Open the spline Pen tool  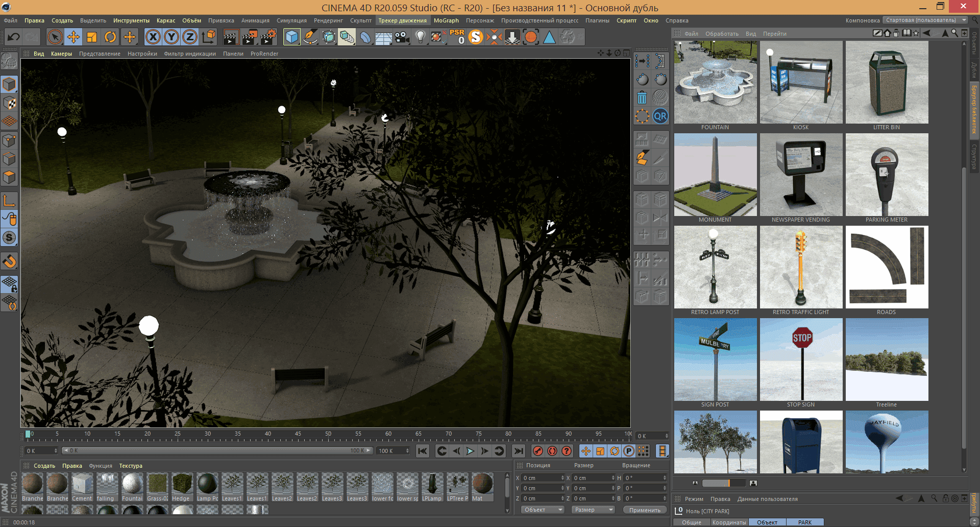[x=310, y=37]
